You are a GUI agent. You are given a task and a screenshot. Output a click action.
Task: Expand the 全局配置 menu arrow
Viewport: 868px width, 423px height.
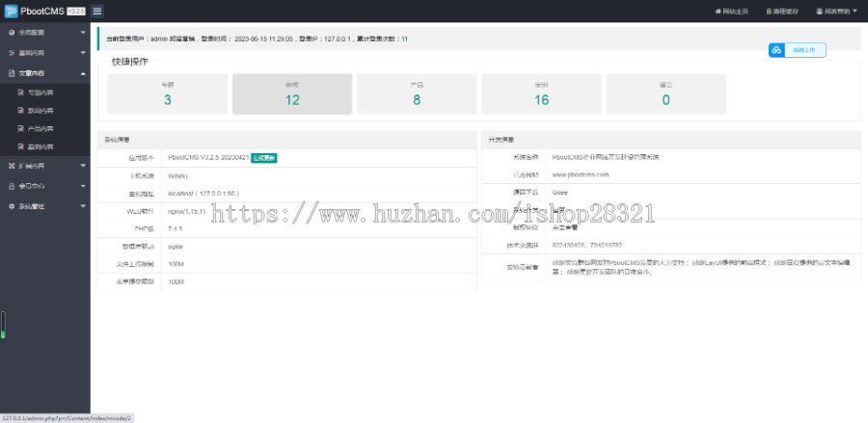(x=83, y=33)
